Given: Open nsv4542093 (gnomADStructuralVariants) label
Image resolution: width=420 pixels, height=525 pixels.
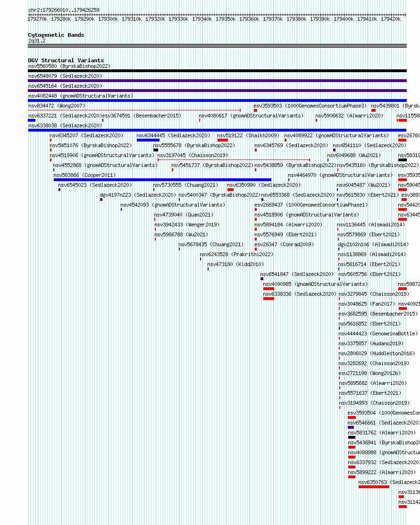Looking at the screenshot, I should (x=173, y=205).
